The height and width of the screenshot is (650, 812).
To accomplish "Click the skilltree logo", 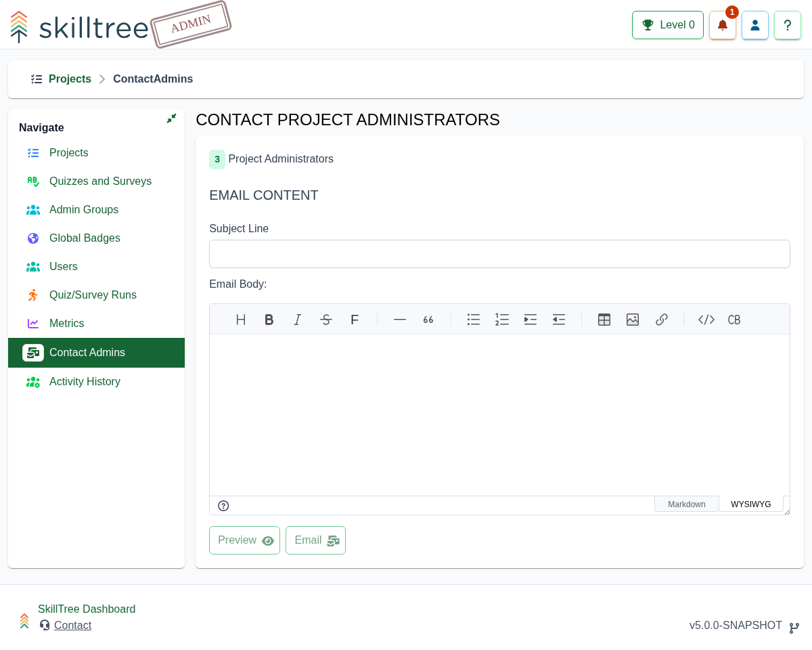I will coord(80,27).
